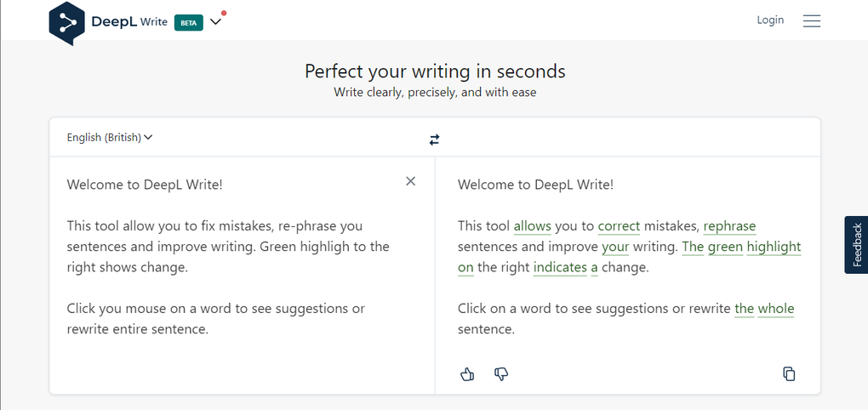Open the hamburger menu
This screenshot has width=868, height=410.
pos(811,20)
